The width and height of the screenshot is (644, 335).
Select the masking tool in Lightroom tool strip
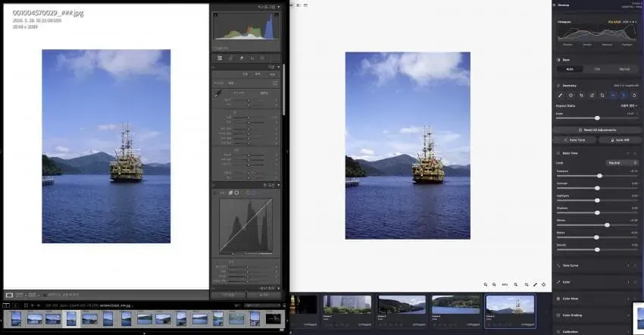(262, 58)
